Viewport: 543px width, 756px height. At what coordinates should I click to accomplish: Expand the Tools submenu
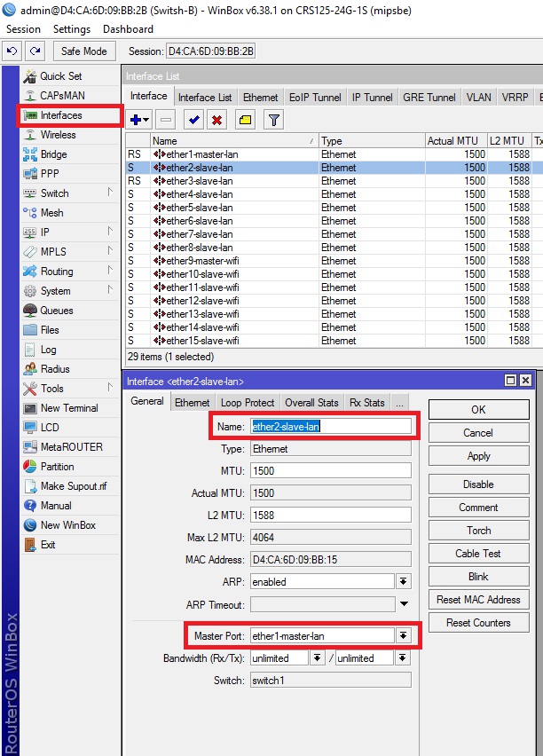(110, 388)
